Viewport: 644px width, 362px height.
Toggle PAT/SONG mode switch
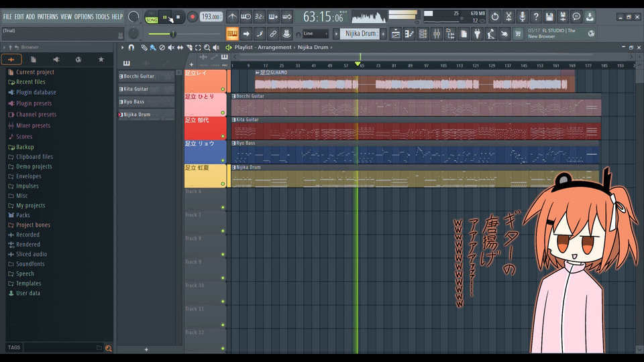tap(152, 17)
